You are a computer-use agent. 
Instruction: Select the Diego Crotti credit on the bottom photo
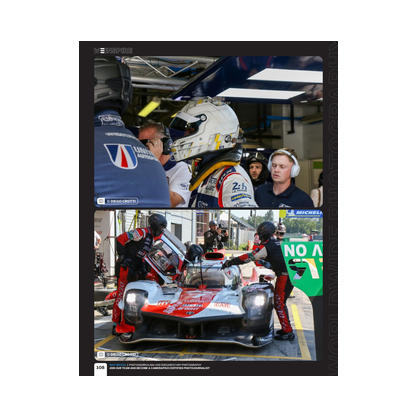121,354
